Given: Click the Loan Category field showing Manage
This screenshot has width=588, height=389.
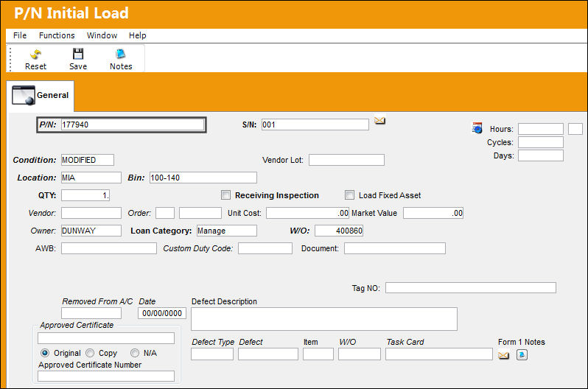Looking at the screenshot, I should pyautogui.click(x=227, y=231).
